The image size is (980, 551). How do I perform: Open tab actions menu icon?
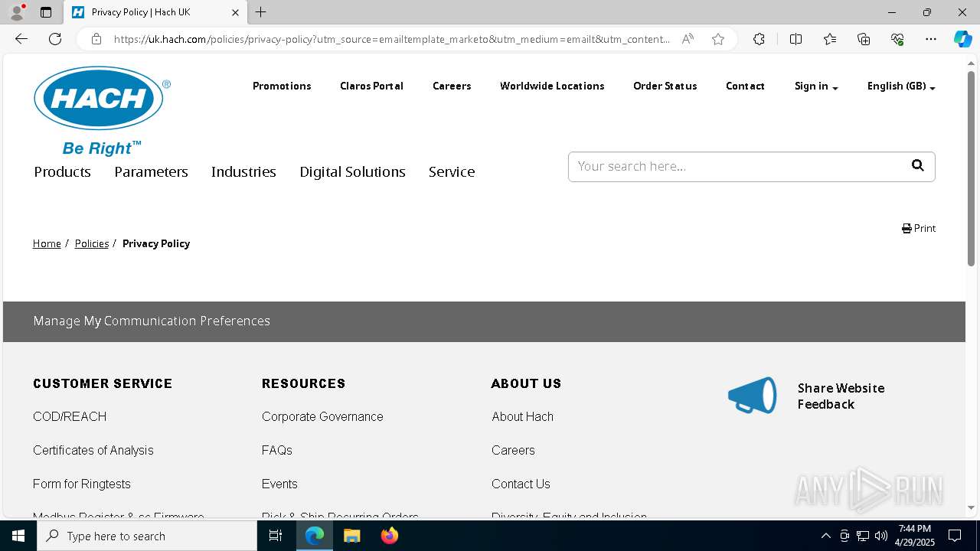click(x=46, y=12)
